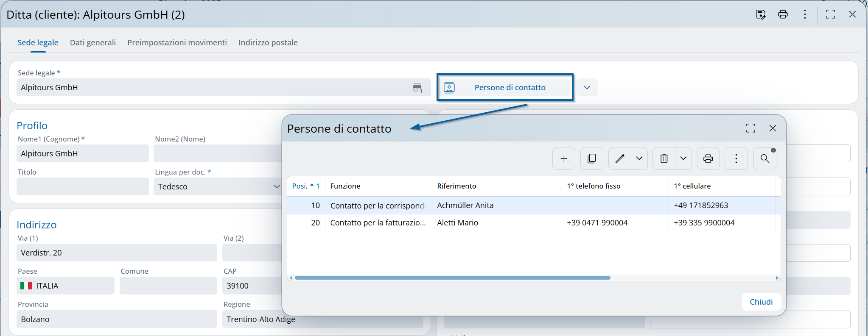Switch to the Dati generali tab
The height and width of the screenshot is (336, 868).
[93, 42]
